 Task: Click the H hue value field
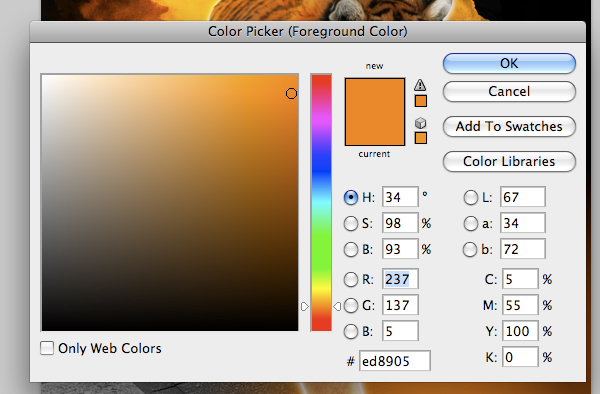click(x=400, y=197)
